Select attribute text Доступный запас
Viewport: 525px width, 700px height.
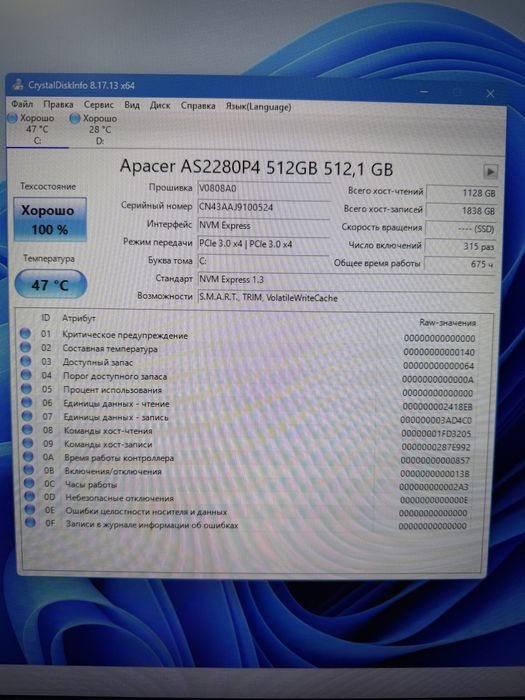tap(98, 362)
